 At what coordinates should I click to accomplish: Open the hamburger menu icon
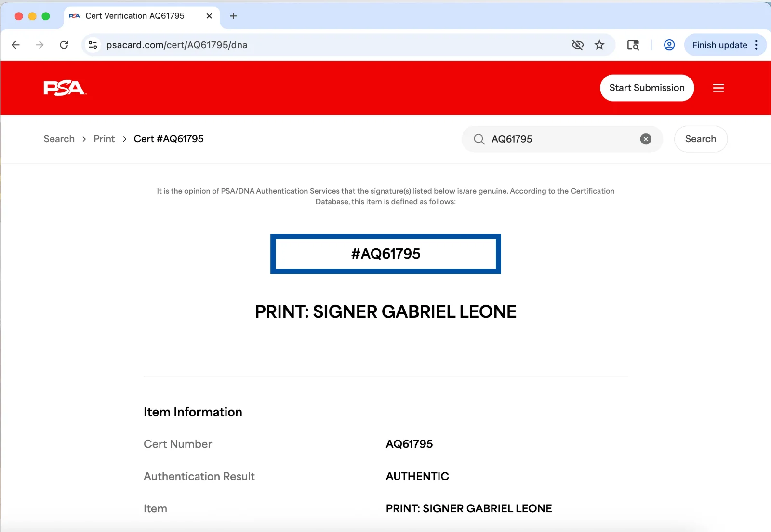tap(718, 88)
